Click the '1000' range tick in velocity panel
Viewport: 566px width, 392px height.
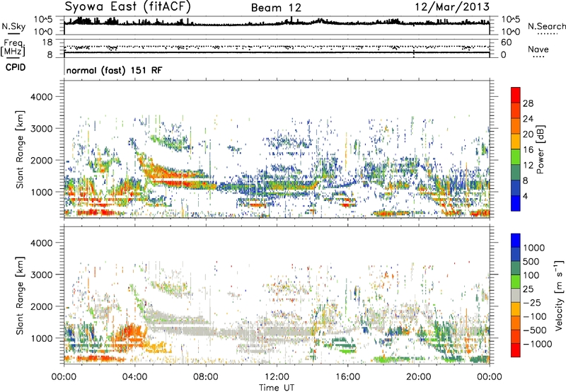click(x=42, y=338)
